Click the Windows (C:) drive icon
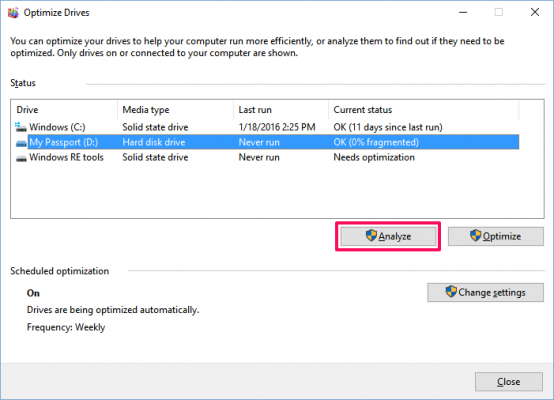554x400 pixels. coord(21,127)
